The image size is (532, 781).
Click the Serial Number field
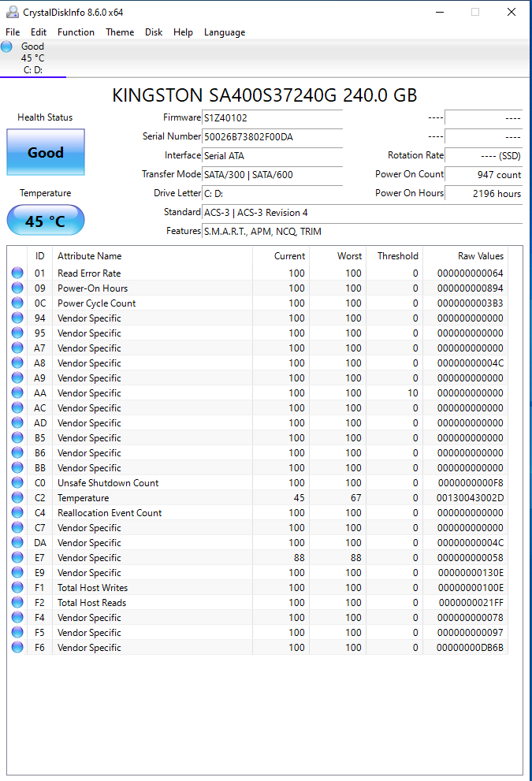point(273,137)
